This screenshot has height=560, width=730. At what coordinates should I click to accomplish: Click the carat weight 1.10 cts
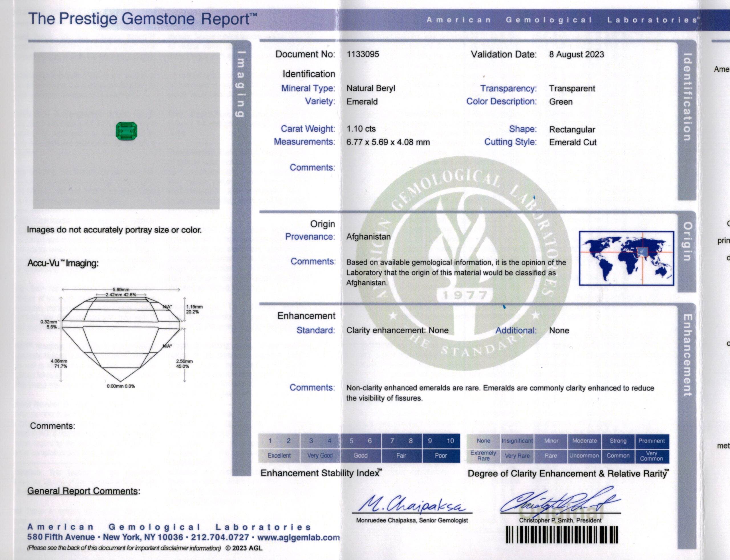[361, 129]
